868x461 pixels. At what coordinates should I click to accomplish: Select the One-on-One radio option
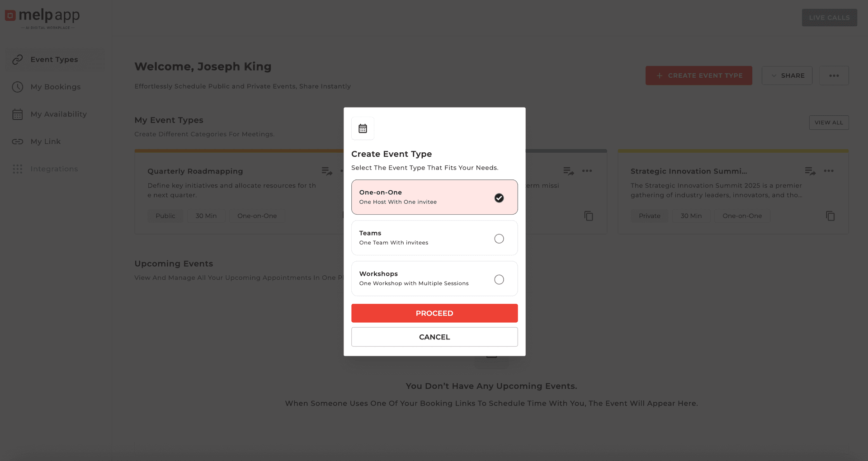pyautogui.click(x=499, y=198)
